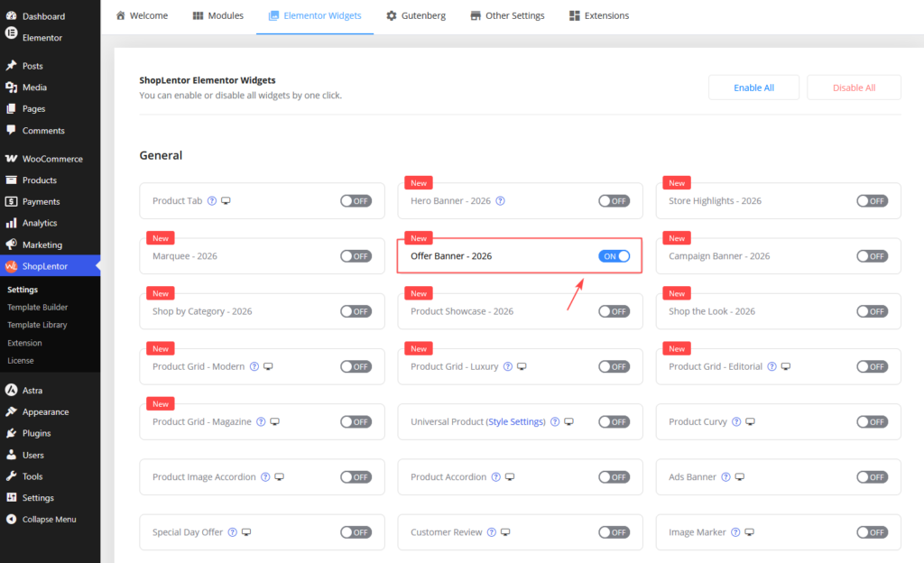The image size is (924, 563).
Task: Click help icon for Ads Banner
Action: click(726, 477)
